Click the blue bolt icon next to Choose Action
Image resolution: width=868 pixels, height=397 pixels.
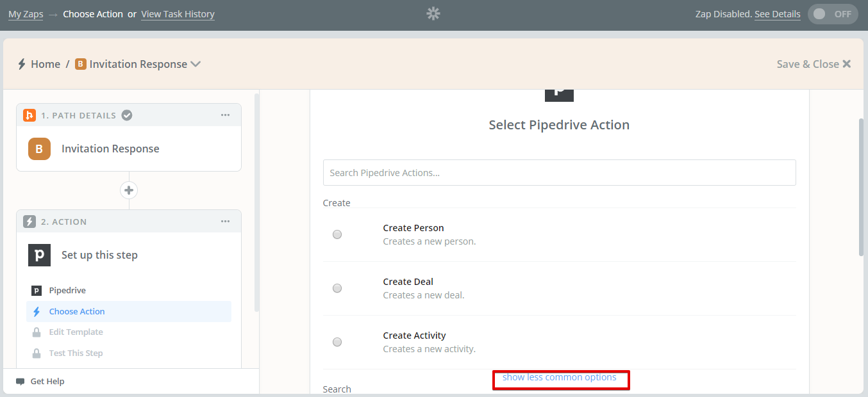click(x=37, y=312)
